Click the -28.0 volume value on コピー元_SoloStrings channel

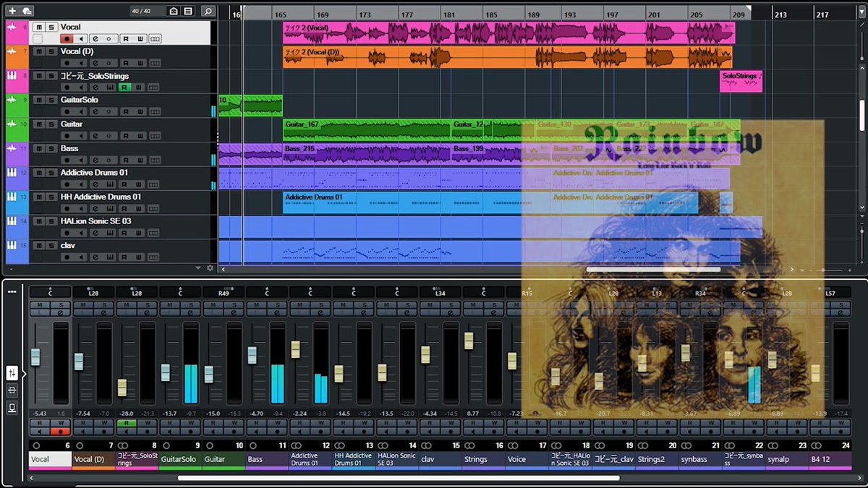pyautogui.click(x=127, y=414)
